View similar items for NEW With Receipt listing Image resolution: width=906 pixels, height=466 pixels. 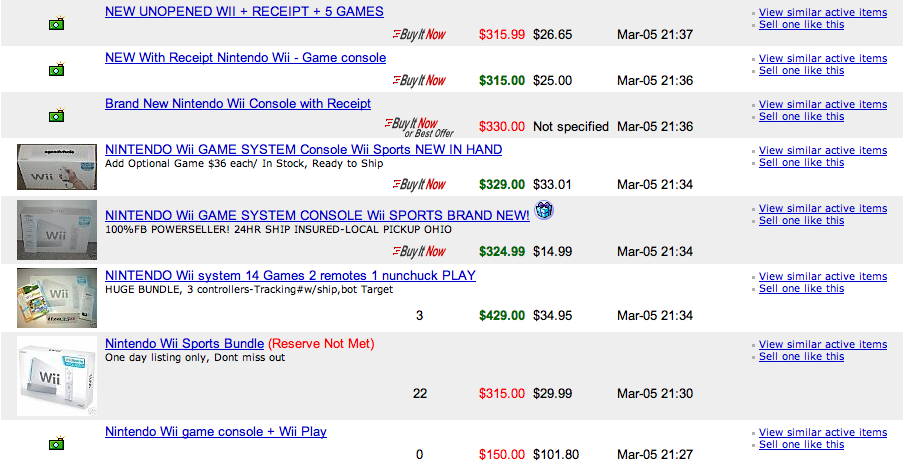tap(823, 58)
